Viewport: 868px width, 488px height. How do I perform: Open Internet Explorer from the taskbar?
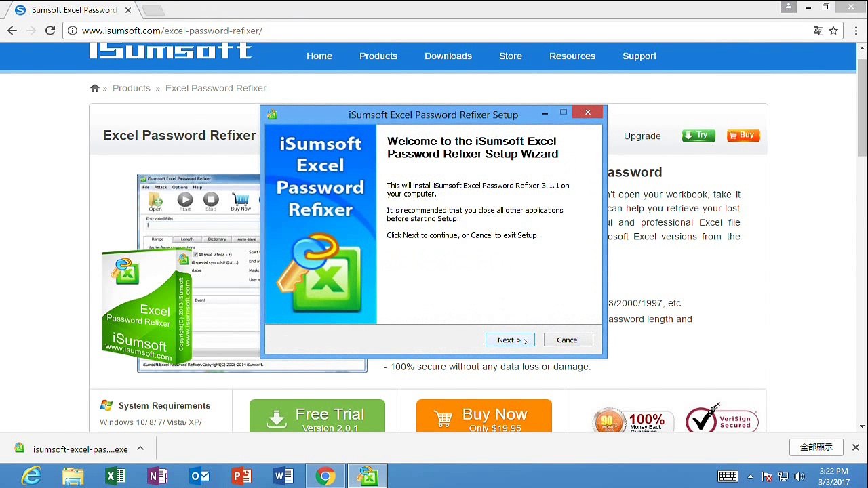click(x=31, y=476)
